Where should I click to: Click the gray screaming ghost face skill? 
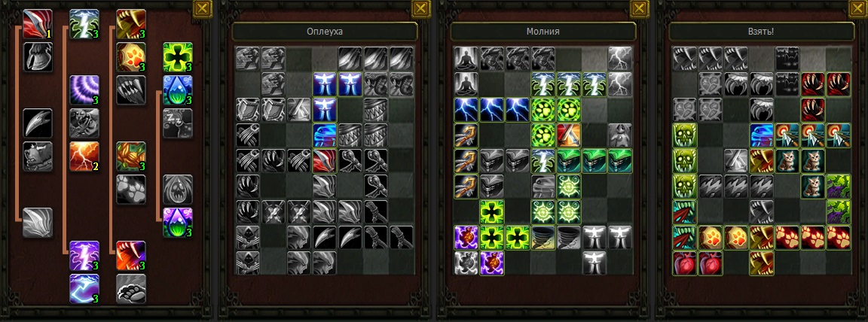[178, 190]
